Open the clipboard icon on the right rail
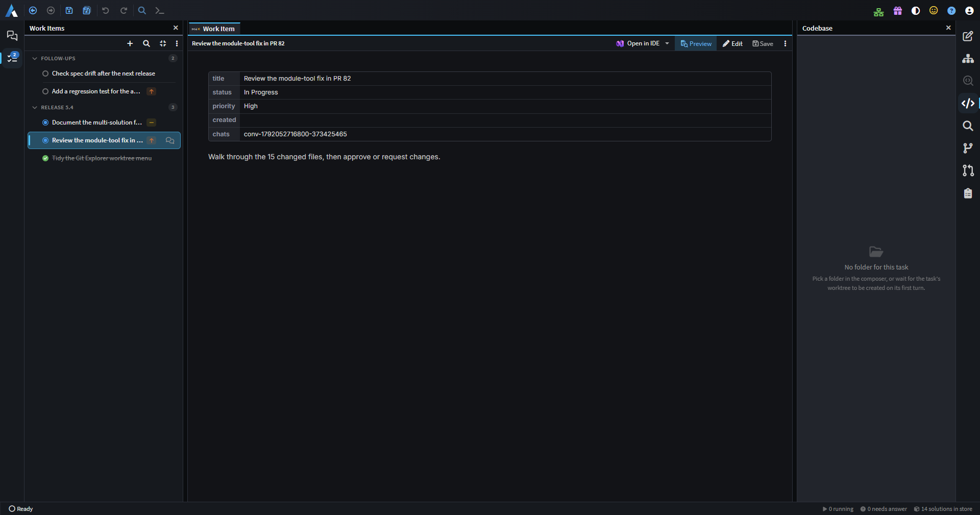This screenshot has height=515, width=980. coord(968,193)
